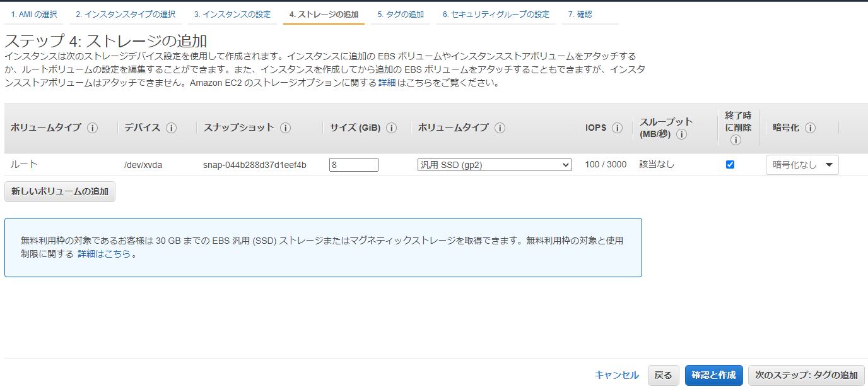This screenshot has width=868, height=389.
Task: Click ルート volume type cell
Action: point(24,164)
